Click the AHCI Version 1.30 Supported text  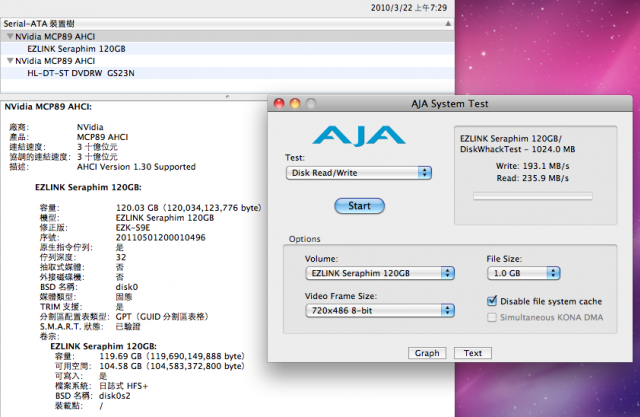[x=136, y=167]
